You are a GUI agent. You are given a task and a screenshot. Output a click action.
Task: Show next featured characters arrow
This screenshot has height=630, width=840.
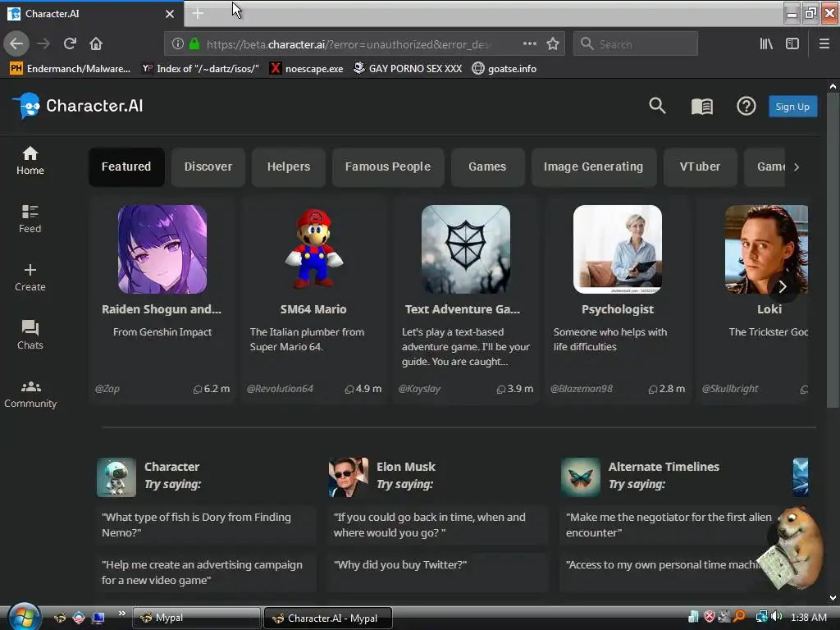783,286
